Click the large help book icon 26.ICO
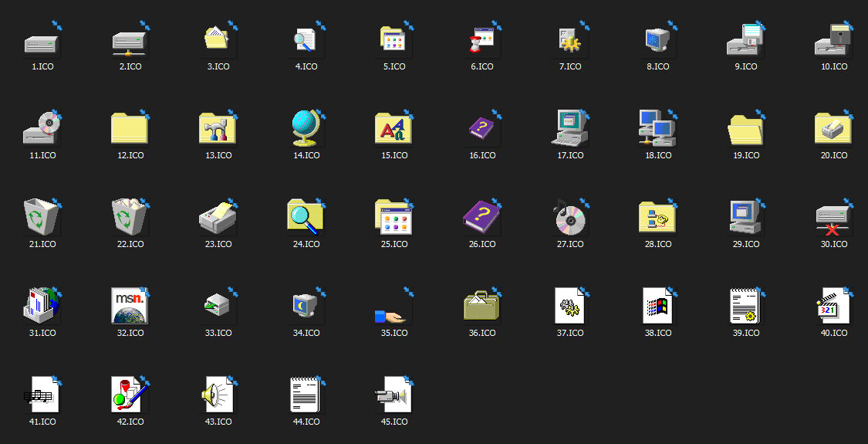Viewport: 868px width, 444px height. tap(481, 217)
